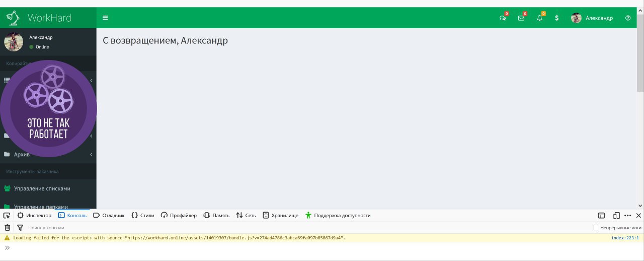Click the 'Loading failed for the <script>' message

coord(179,238)
